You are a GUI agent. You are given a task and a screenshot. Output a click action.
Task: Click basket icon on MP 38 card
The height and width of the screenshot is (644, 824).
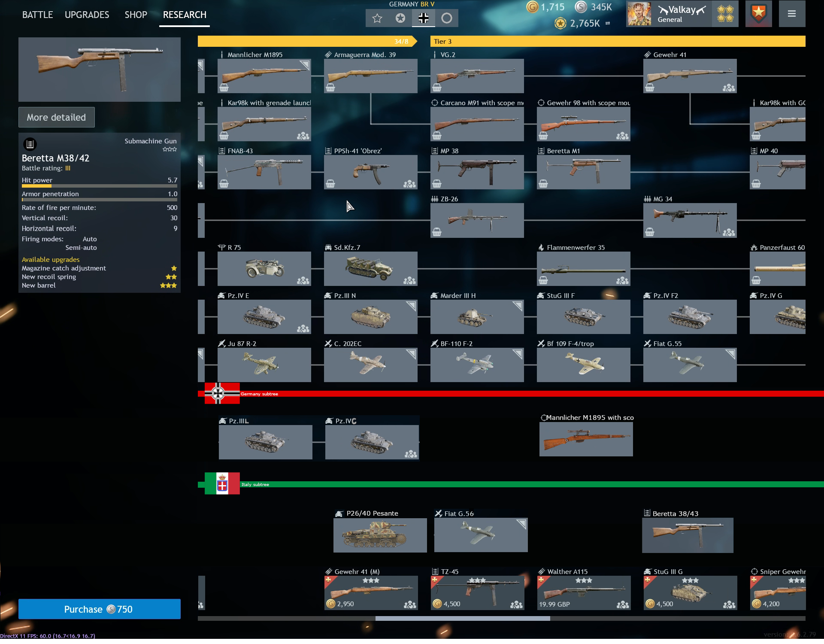[x=437, y=184]
